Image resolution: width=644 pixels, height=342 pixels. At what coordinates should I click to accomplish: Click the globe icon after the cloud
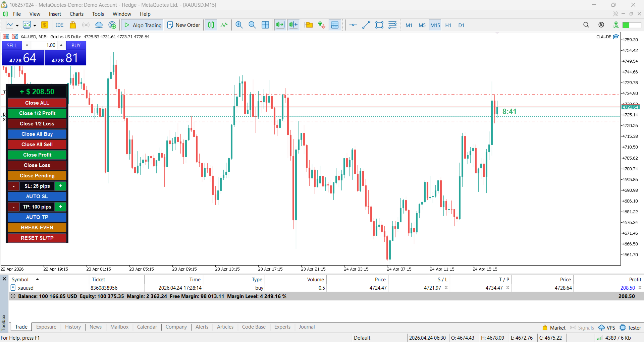(x=112, y=25)
